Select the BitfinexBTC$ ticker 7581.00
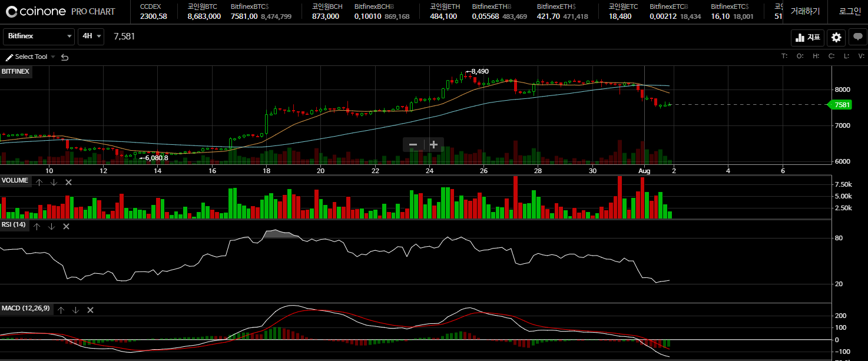The width and height of the screenshot is (868, 361). pos(261,11)
